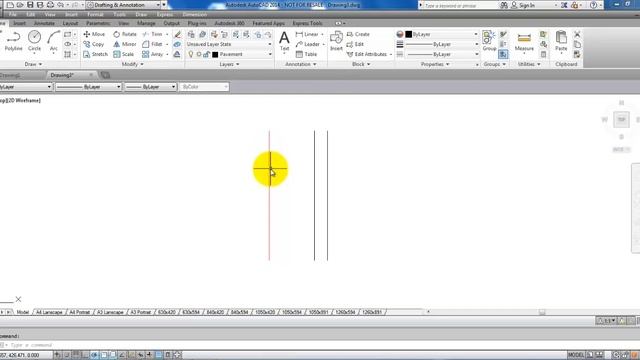Toggle layer on/off lightbulb for Pavement layer
This screenshot has height=360, width=640.
[191, 54]
